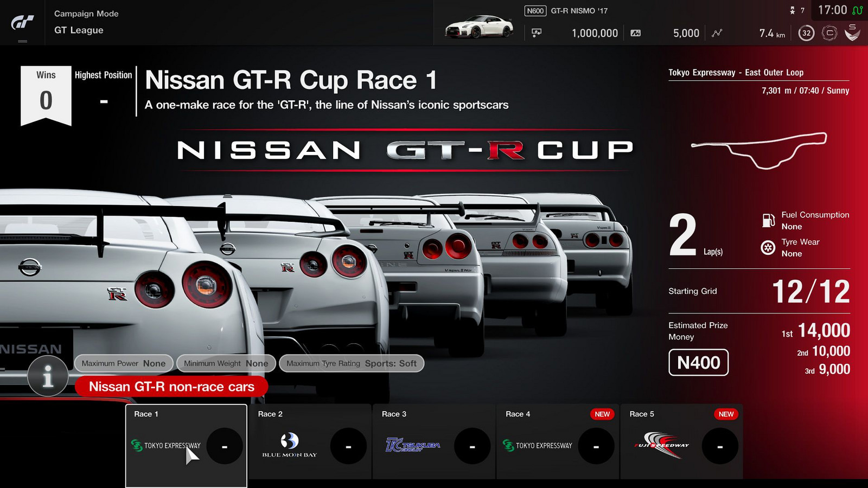Click the fuel consumption pump icon
Screen dimensions: 868x488
[768, 219]
